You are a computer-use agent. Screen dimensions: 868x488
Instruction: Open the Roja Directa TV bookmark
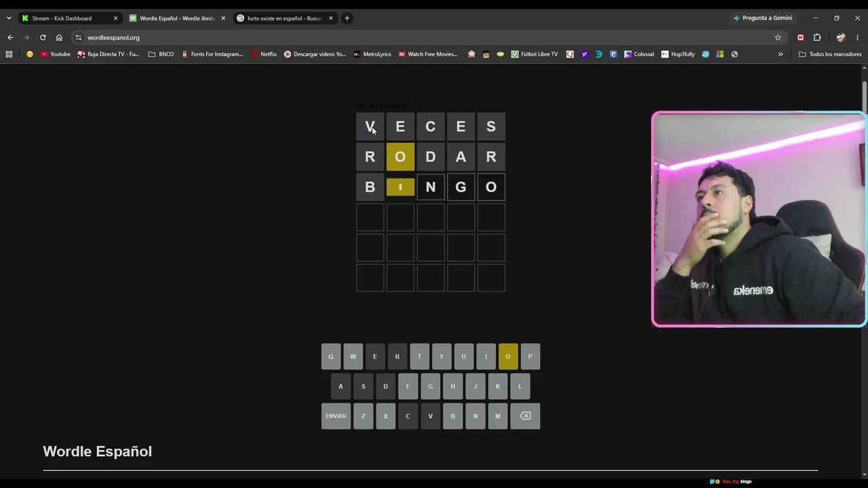(x=108, y=54)
